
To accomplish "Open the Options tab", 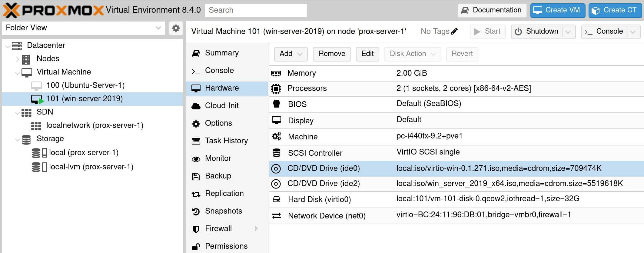I will click(227, 123).
